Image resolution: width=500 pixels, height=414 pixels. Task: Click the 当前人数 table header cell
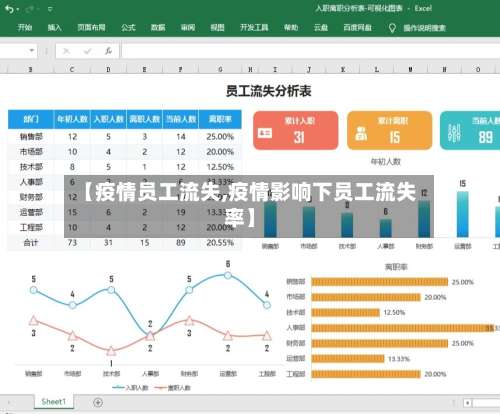[181, 119]
